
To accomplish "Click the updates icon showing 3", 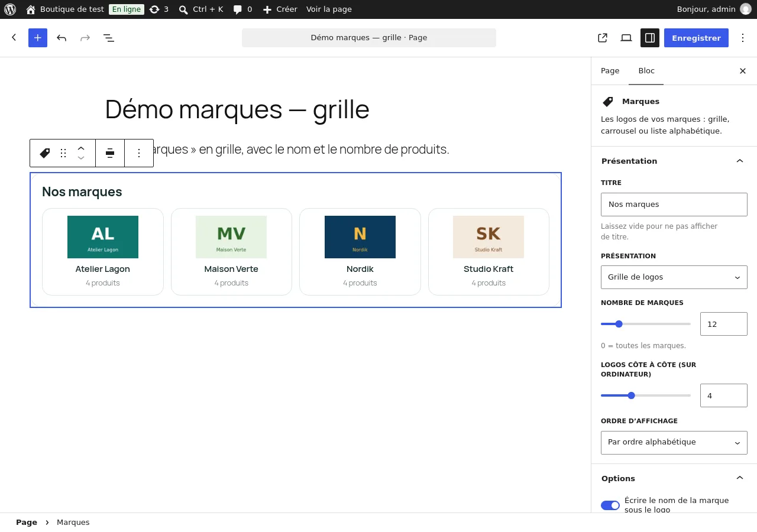I will (x=159, y=9).
